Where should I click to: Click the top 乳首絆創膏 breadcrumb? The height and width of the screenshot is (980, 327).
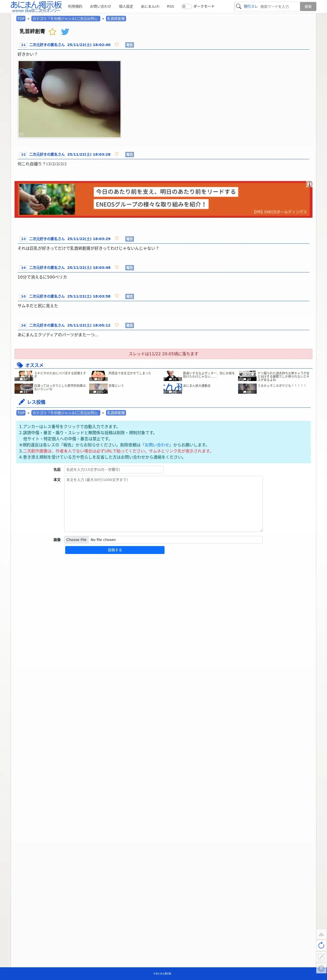[116, 19]
